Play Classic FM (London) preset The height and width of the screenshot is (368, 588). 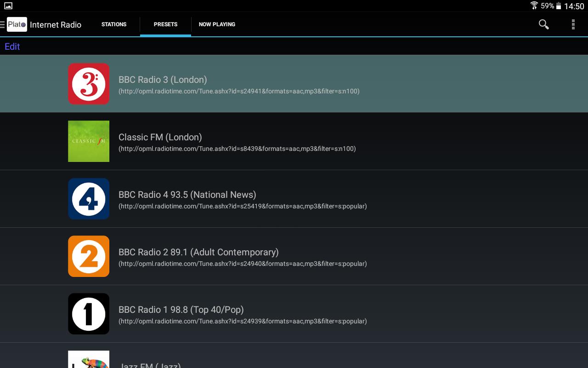click(x=294, y=141)
